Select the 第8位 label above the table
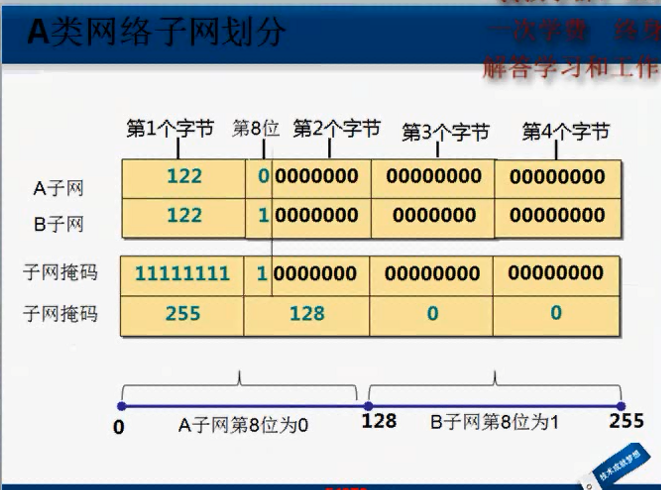 point(255,129)
